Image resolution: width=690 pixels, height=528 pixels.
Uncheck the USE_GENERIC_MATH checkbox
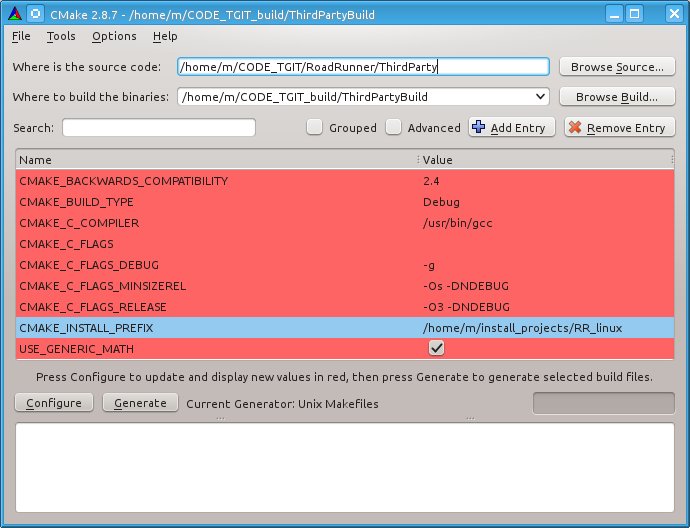click(436, 348)
